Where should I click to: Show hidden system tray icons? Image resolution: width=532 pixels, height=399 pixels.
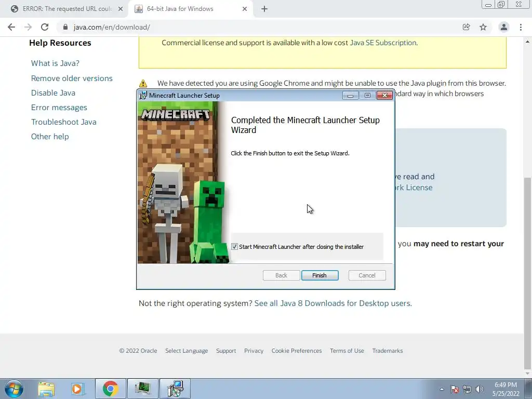tap(442, 389)
